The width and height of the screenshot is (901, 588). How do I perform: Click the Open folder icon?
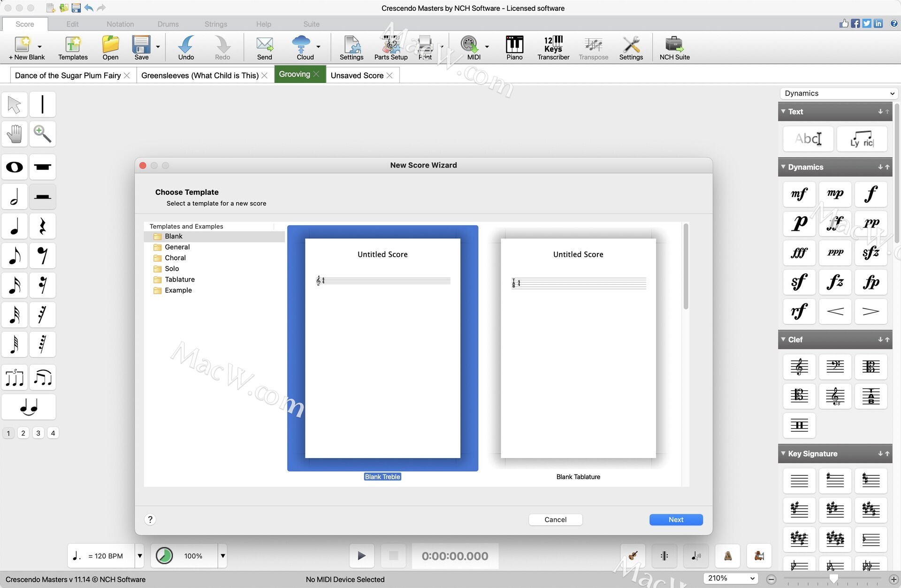coord(110,48)
